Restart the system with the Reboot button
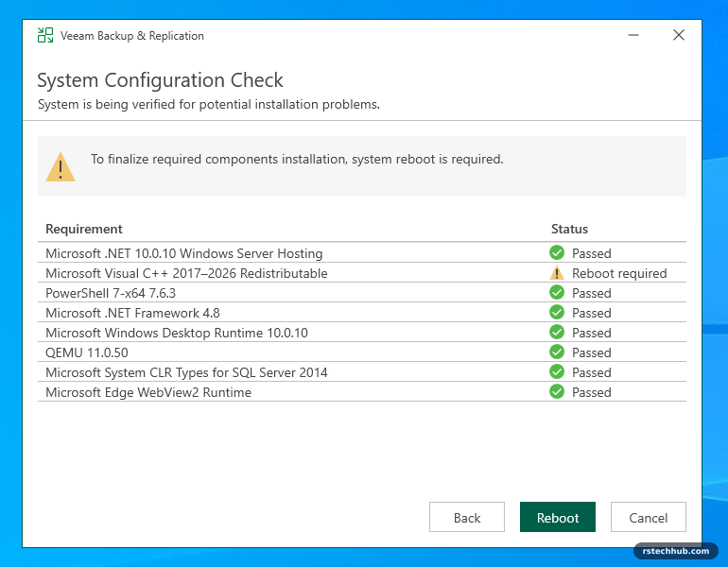Viewport: 728px width, 567px height. (558, 517)
